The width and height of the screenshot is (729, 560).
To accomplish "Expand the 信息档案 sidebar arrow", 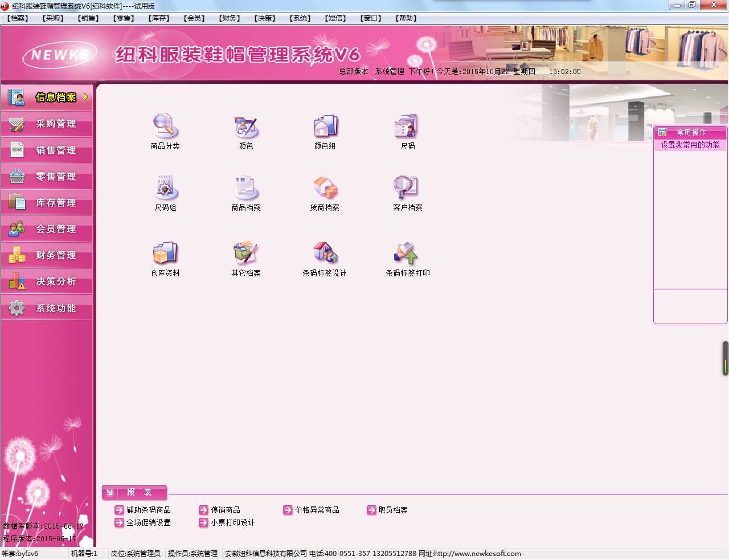I will (x=86, y=97).
